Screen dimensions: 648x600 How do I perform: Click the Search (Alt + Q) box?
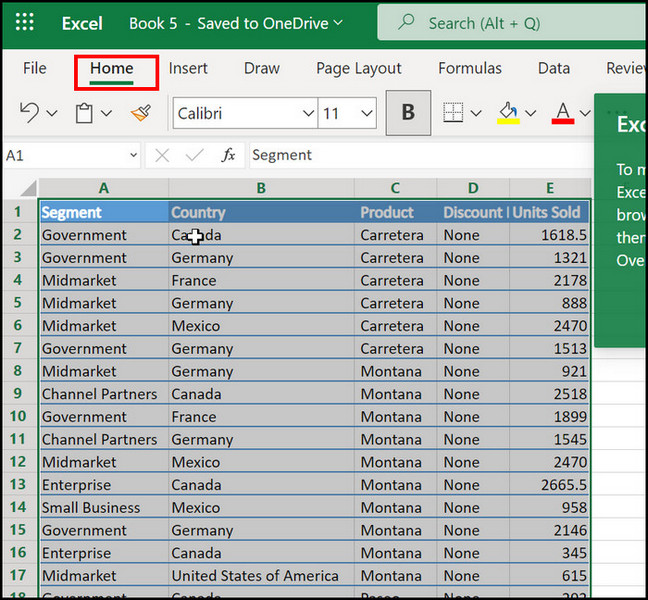(511, 22)
